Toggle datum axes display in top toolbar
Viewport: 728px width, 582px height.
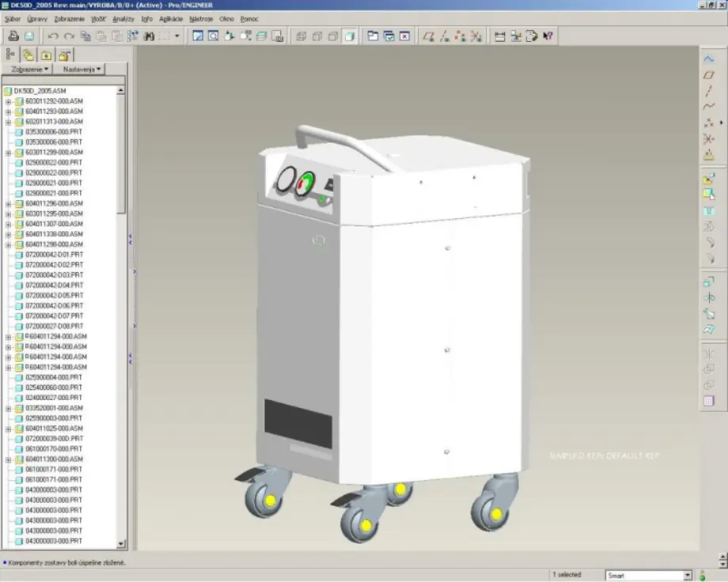pos(444,36)
